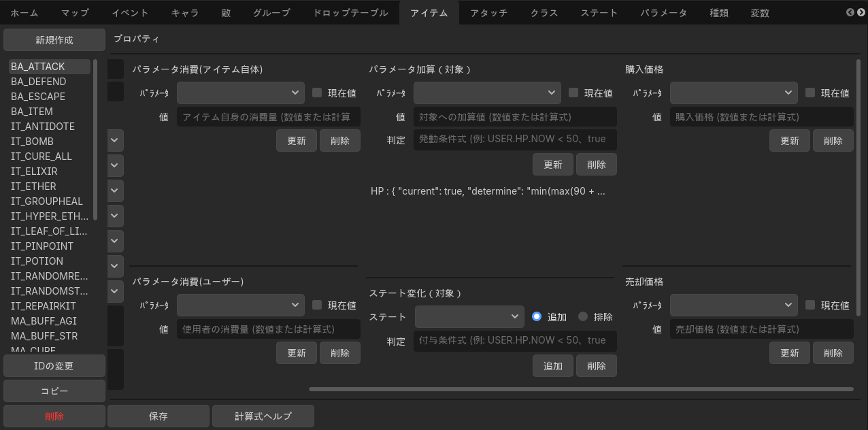The image size is (868, 430).
Task: Focus the 対象への加算値 value field
Action: point(515,117)
